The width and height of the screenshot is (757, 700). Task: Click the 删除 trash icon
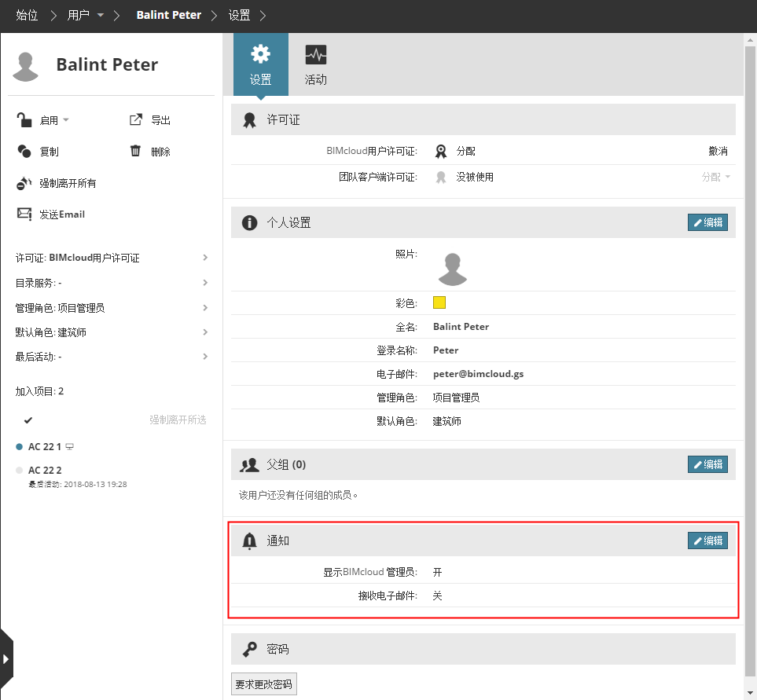(136, 151)
